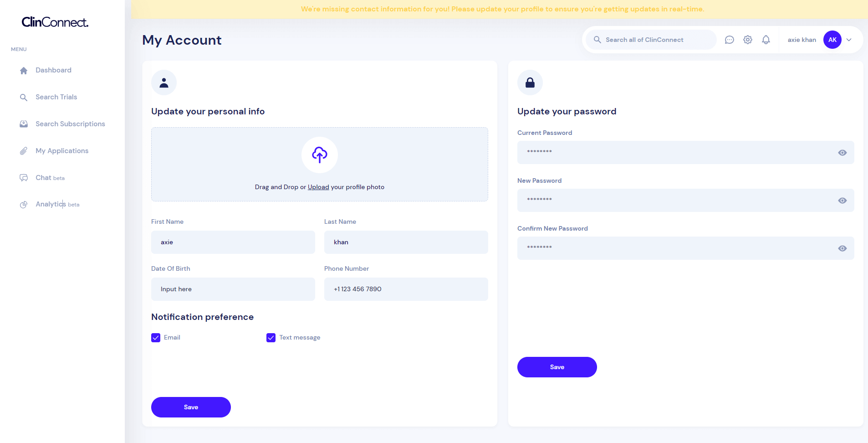Click the AK profile avatar

832,40
